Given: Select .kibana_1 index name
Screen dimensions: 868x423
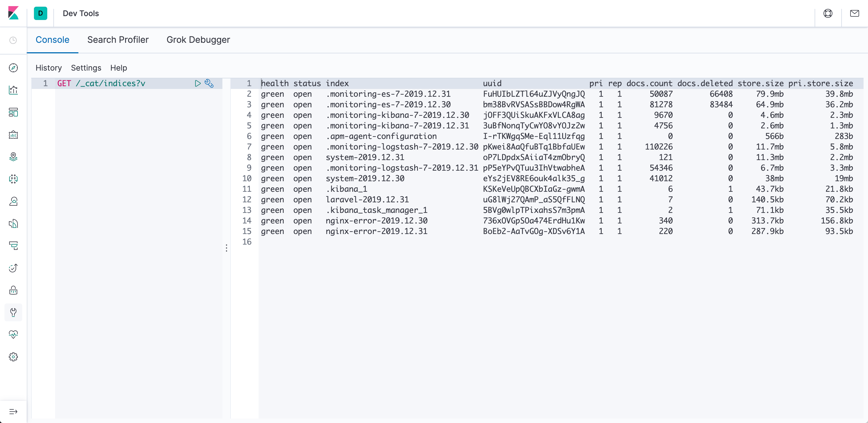Looking at the screenshot, I should tap(346, 189).
